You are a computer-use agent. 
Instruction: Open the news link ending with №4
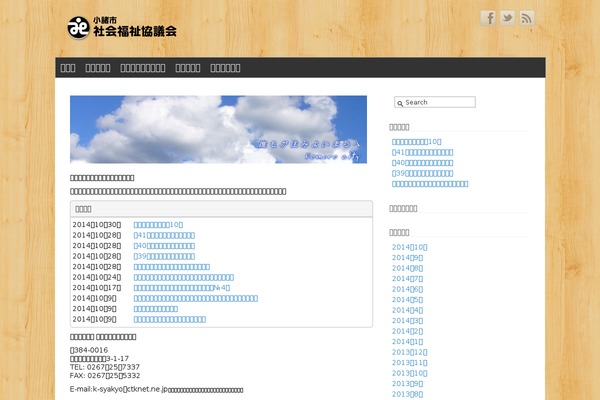(x=182, y=288)
